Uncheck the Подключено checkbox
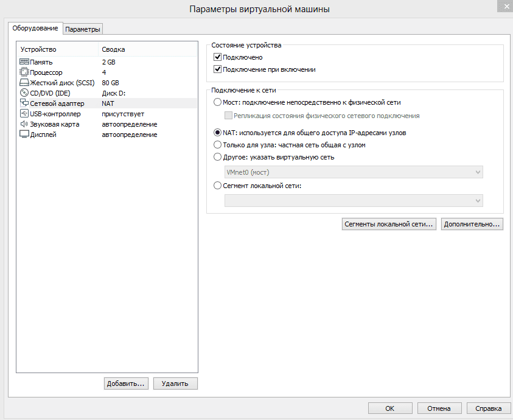Image resolution: width=513 pixels, height=420 pixels. tap(218, 57)
